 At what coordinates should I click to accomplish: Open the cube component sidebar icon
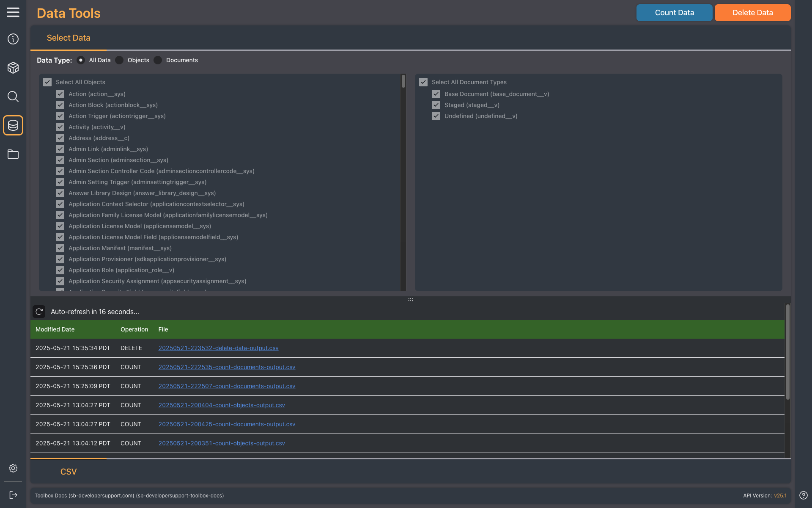click(13, 68)
